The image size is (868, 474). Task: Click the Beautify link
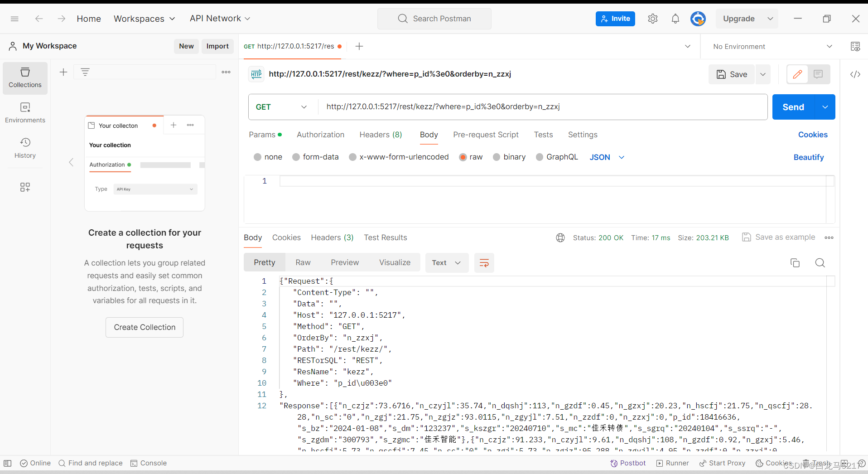(x=808, y=157)
